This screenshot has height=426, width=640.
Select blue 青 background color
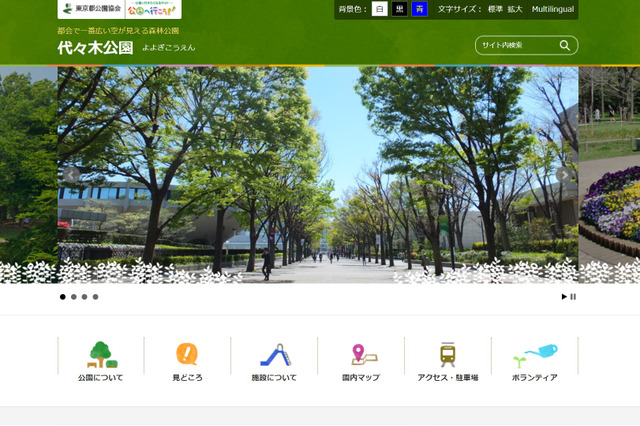click(x=419, y=9)
